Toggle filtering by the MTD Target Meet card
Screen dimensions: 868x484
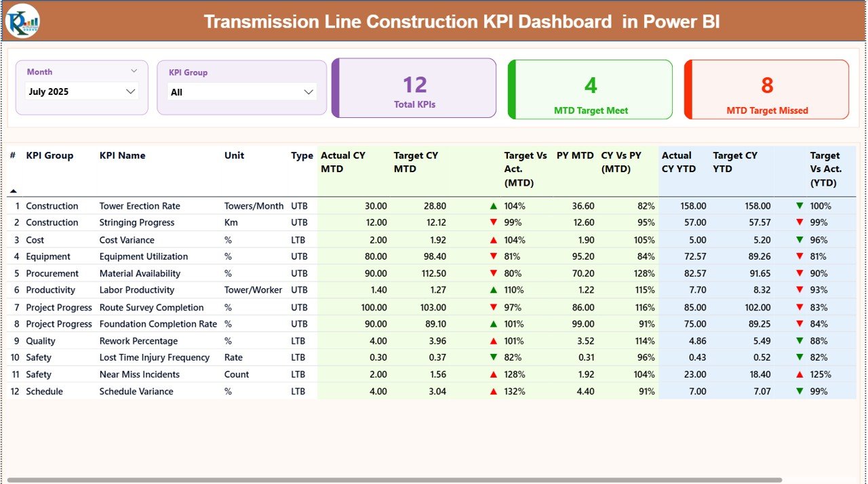(590, 89)
